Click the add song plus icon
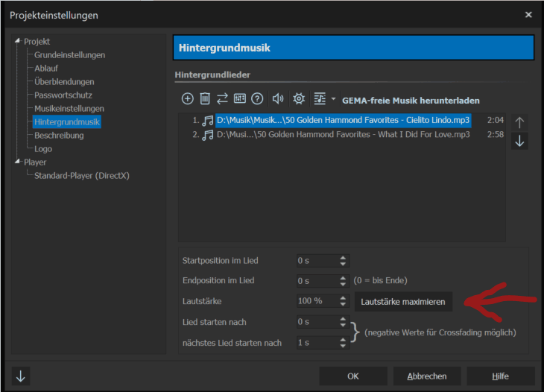The width and height of the screenshot is (544, 392). [187, 98]
